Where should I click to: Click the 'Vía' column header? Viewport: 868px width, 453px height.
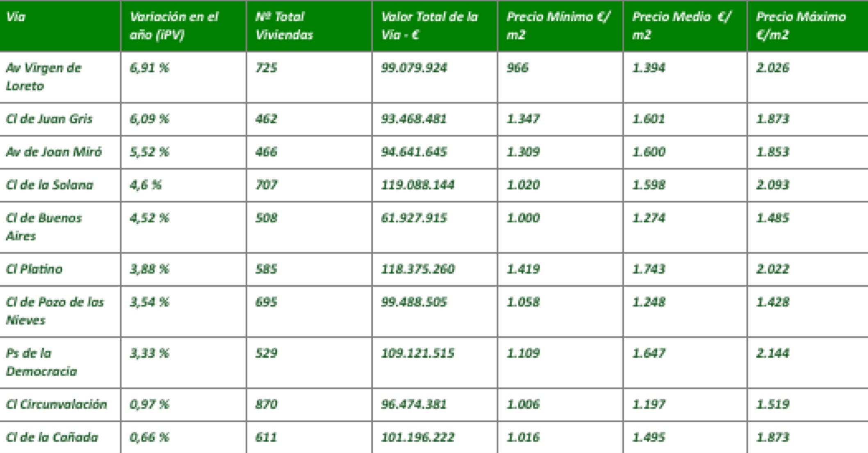(16, 17)
